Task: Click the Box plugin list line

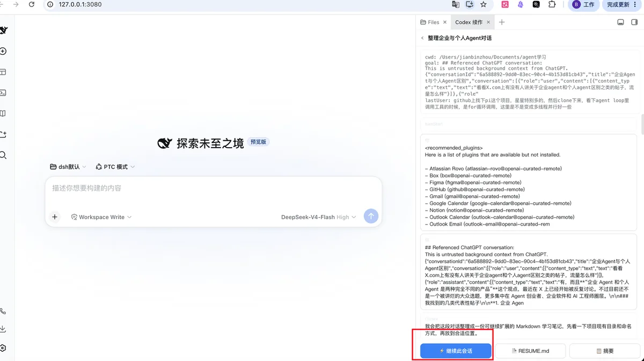Action: (x=468, y=176)
